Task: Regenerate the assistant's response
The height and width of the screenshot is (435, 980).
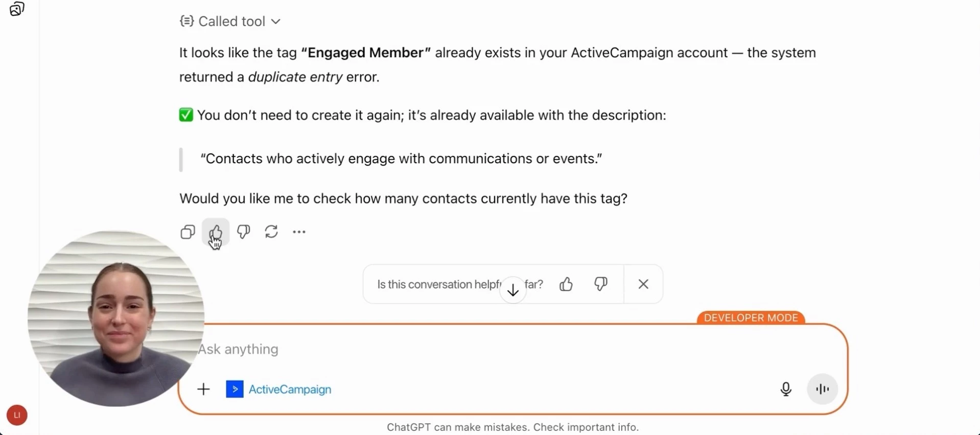Action: (271, 232)
